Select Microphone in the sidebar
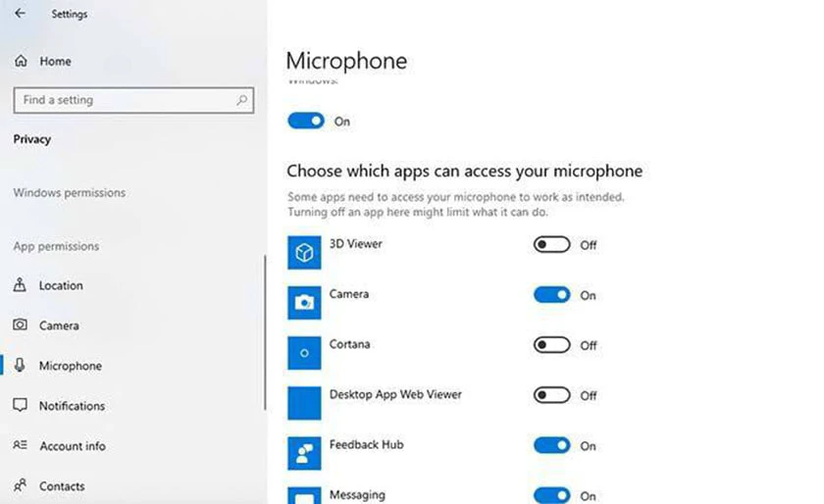824x504 pixels. pyautogui.click(x=71, y=366)
